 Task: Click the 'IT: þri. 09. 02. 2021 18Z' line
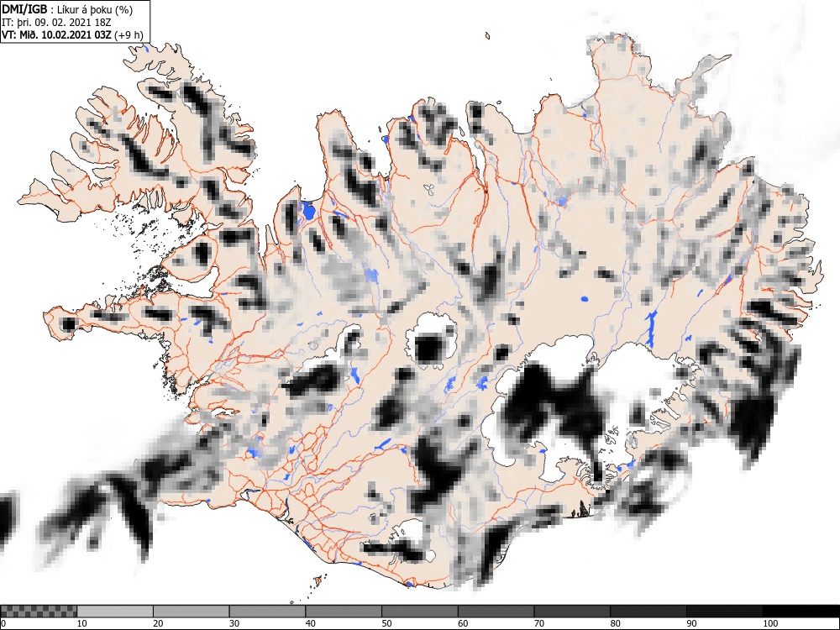pos(57,23)
